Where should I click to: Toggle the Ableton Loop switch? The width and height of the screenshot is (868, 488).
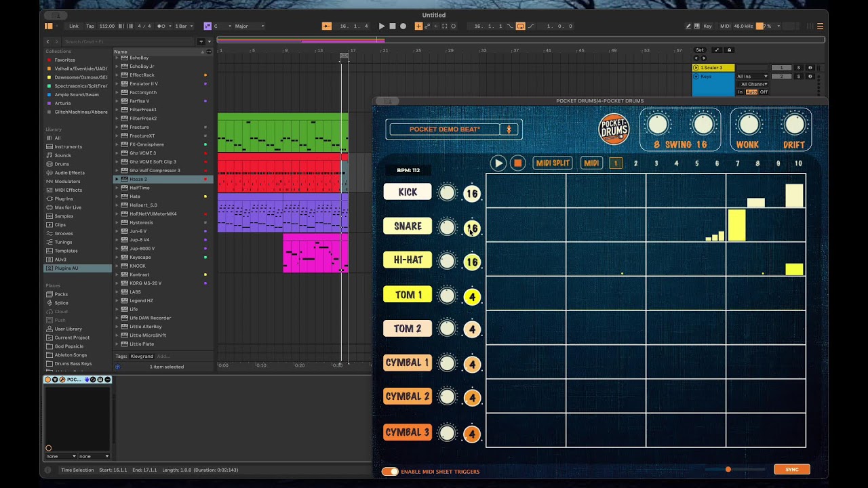tap(520, 26)
